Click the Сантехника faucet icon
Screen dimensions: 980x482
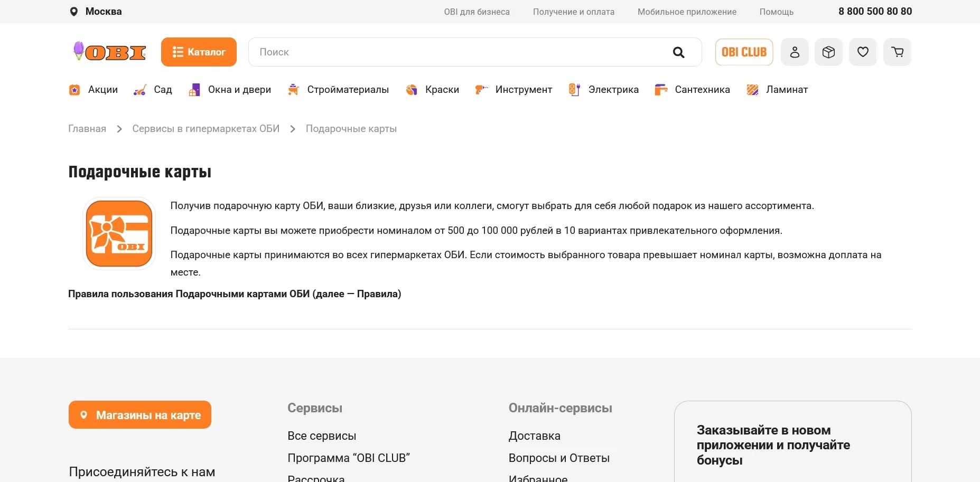click(661, 90)
